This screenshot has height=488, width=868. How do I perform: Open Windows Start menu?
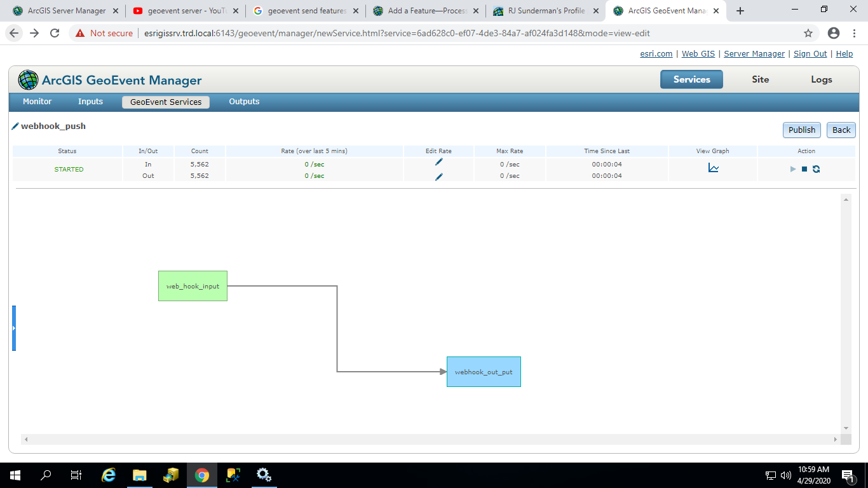tap(15, 475)
